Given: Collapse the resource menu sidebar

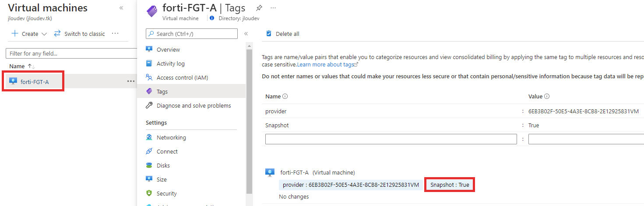Looking at the screenshot, I should coord(246,34).
